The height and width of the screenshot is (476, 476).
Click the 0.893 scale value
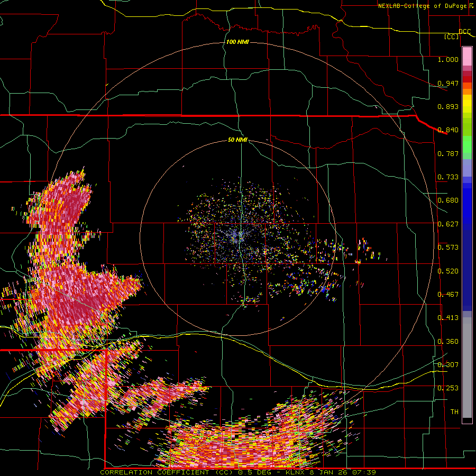448,106
